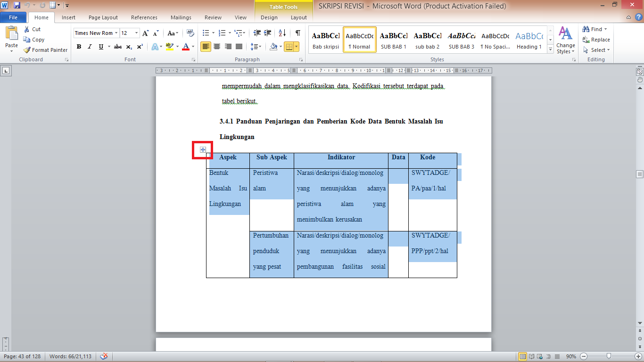Click the Sort icon in Paragraph group
This screenshot has height=362, width=644.
pos(281,33)
